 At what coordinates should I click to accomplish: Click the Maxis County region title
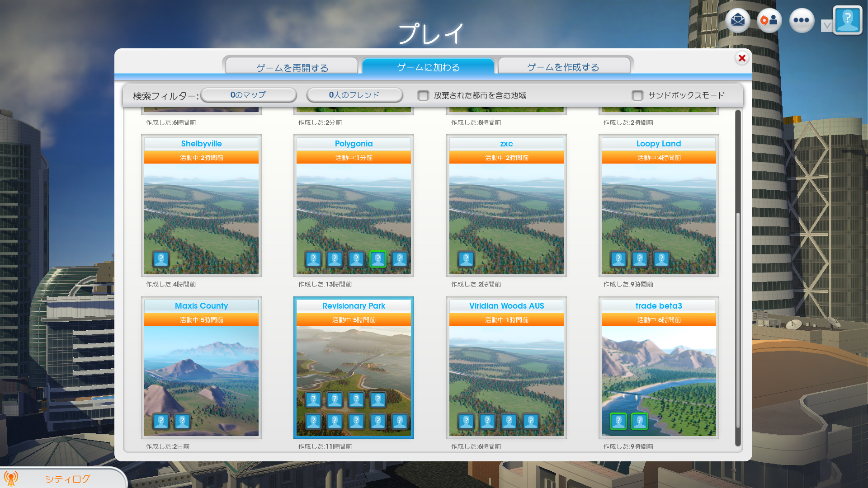(201, 306)
